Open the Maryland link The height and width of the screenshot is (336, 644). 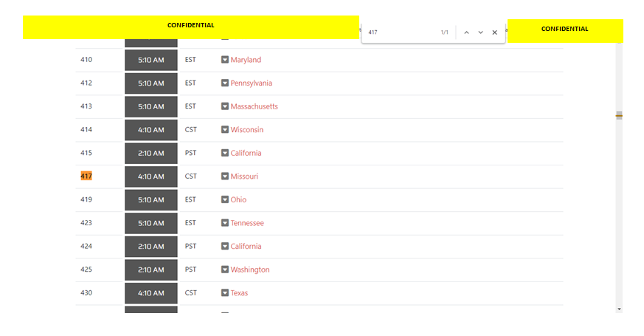[x=246, y=60]
